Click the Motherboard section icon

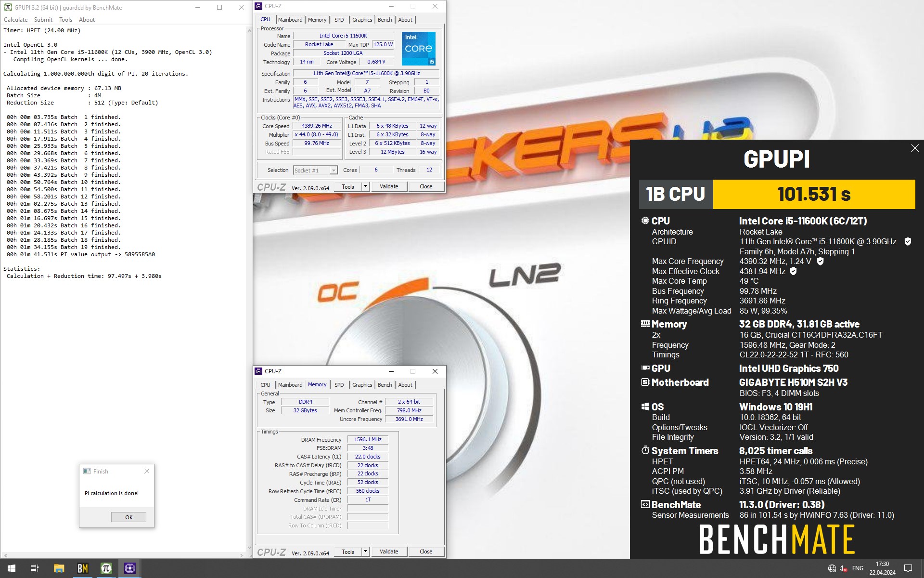[x=645, y=382]
